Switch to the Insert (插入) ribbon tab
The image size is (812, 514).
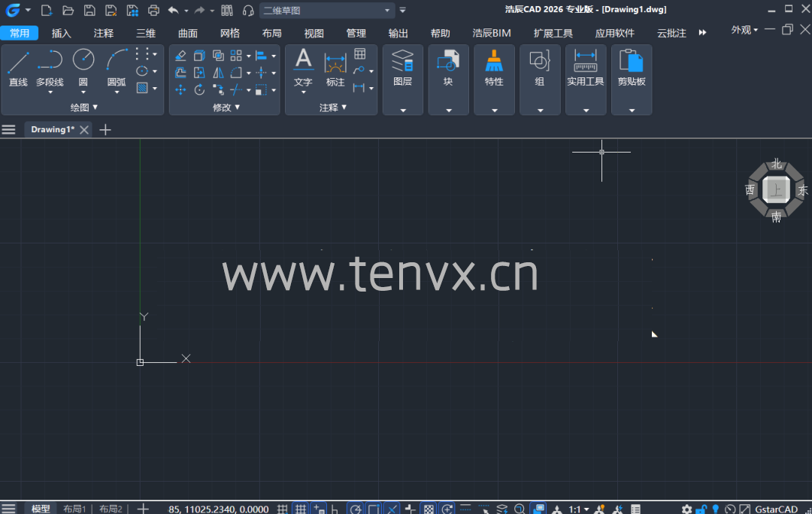click(62, 33)
